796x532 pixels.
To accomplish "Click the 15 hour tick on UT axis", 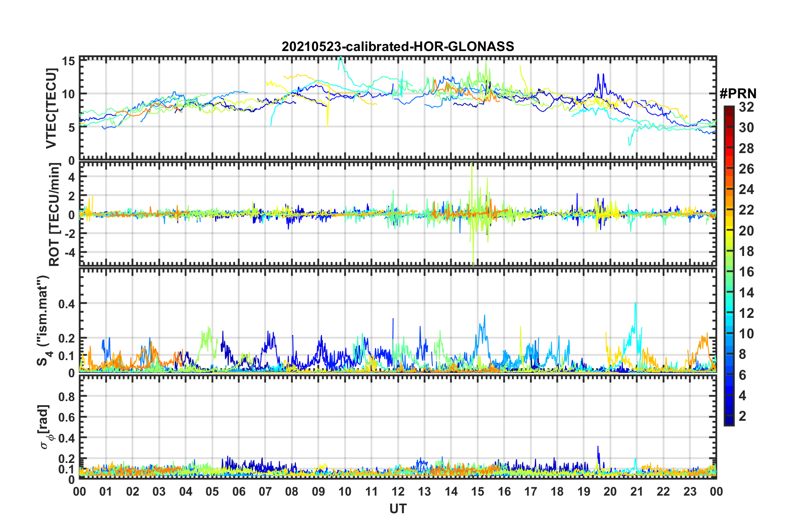I will (478, 491).
